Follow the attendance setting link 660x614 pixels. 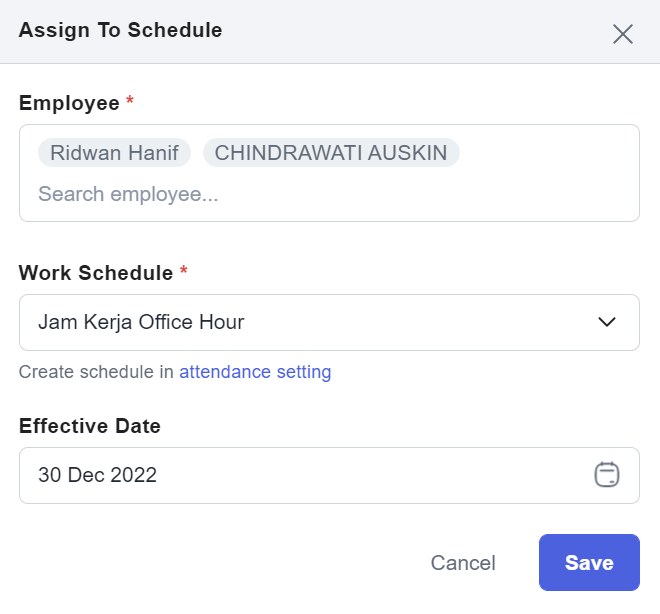(255, 372)
